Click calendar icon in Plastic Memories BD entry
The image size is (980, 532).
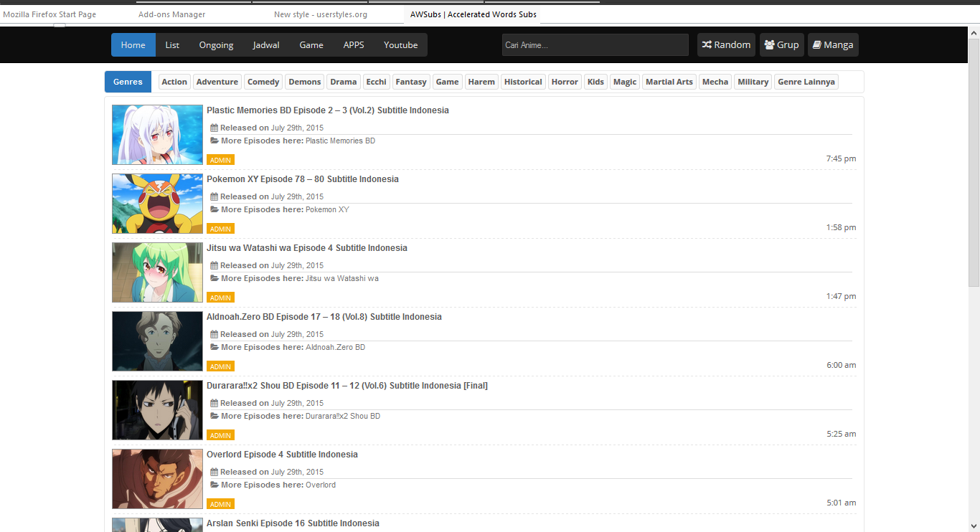click(x=214, y=128)
